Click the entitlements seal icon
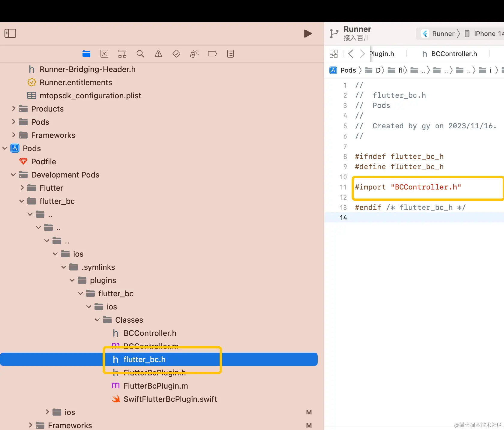Viewport: 504px width, 430px height. point(31,82)
